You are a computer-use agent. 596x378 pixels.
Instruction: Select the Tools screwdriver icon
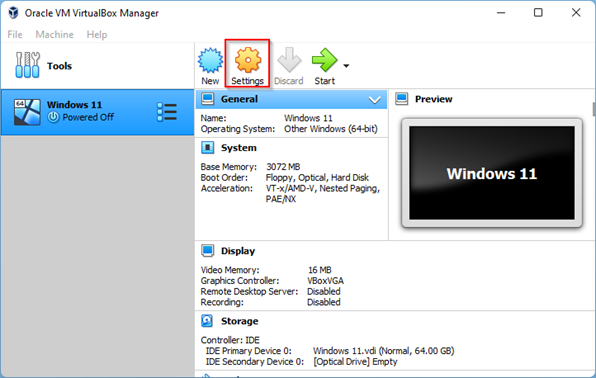pos(27,65)
